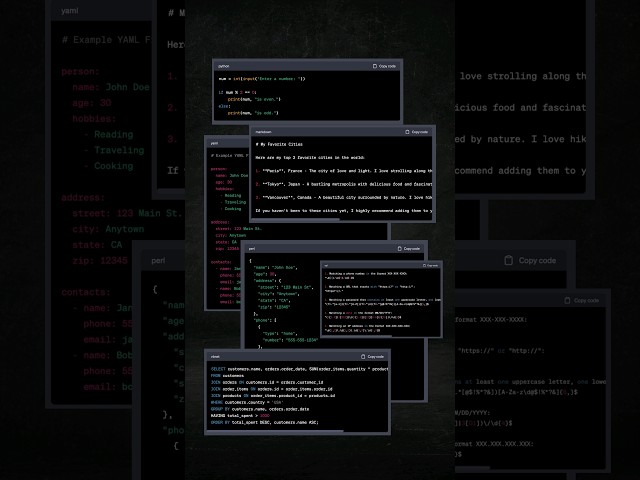Click the horizontal scrollbar of the markdown block
Image resolution: width=640 pixels, height=480 pixels.
(x=296, y=219)
